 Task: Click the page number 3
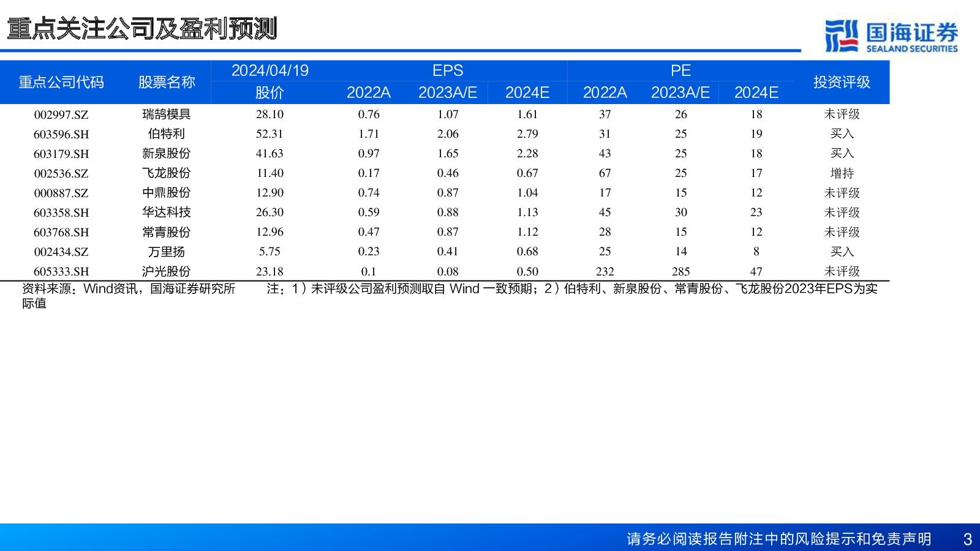pyautogui.click(x=968, y=539)
